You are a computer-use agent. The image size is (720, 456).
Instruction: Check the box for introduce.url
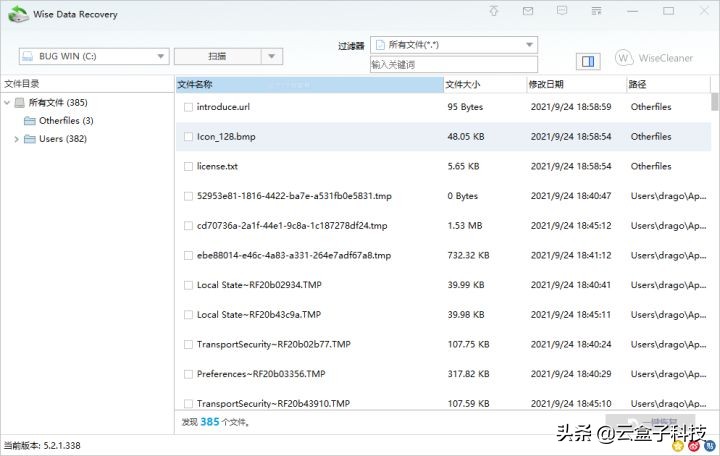tap(188, 107)
